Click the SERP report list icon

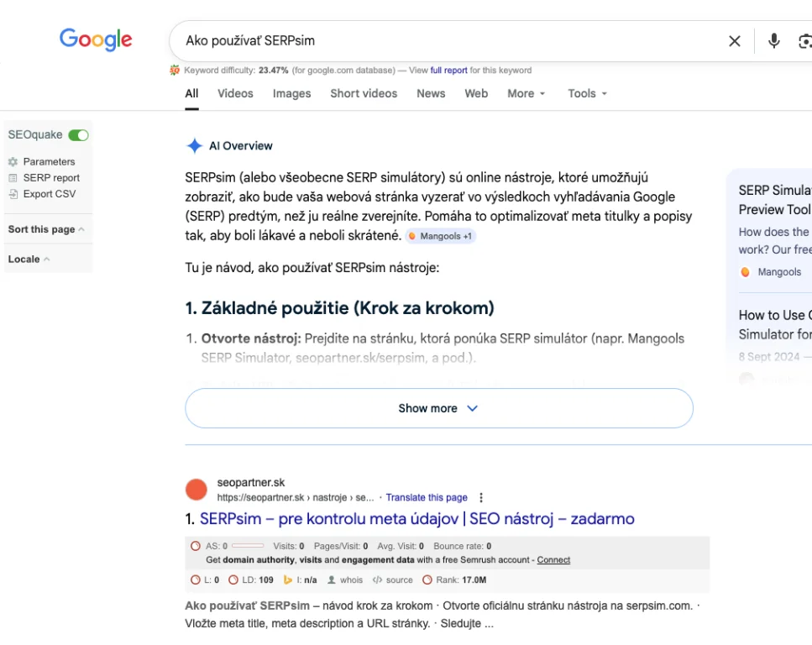point(13,178)
